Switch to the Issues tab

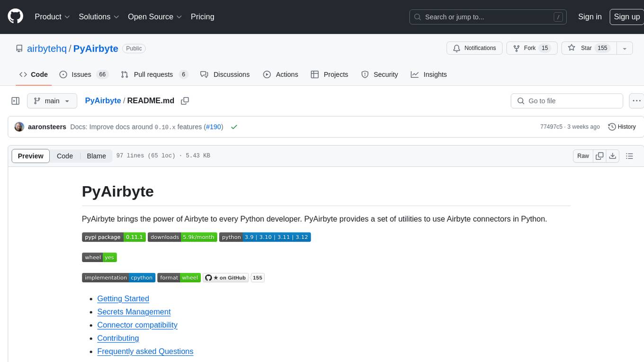coord(84,74)
